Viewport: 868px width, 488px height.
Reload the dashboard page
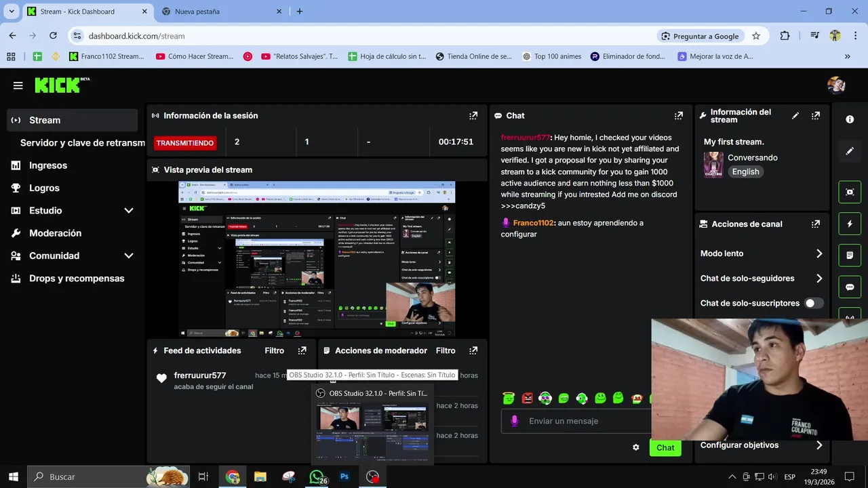[53, 36]
